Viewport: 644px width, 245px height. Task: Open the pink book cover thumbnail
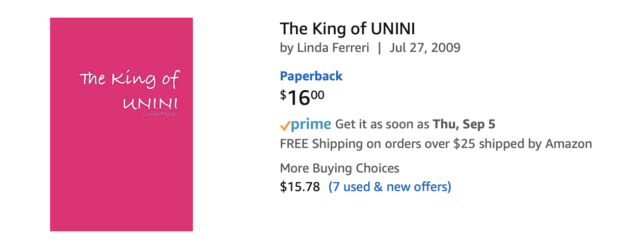pos(121,124)
